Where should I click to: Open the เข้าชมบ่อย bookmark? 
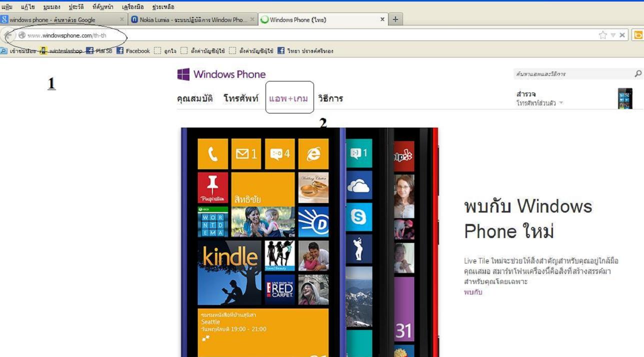pyautogui.click(x=18, y=50)
